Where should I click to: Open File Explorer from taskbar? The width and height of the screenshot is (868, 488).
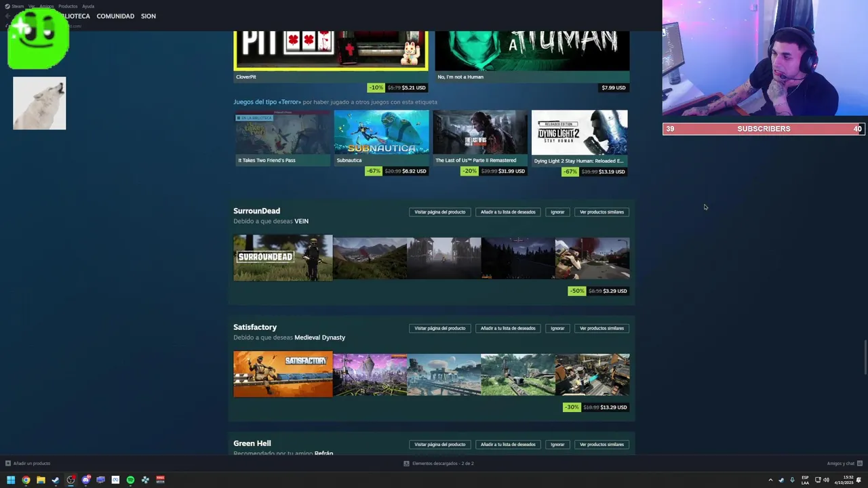point(41,480)
